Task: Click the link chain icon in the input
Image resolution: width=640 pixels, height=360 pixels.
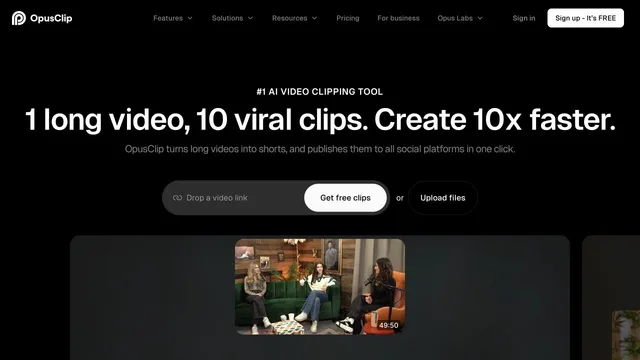Action: click(177, 198)
